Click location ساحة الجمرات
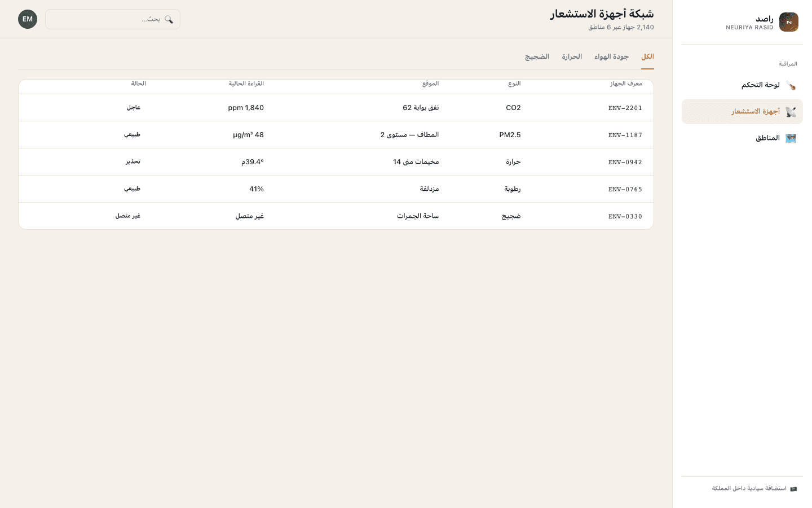This screenshot has height=508, width=812. (418, 216)
